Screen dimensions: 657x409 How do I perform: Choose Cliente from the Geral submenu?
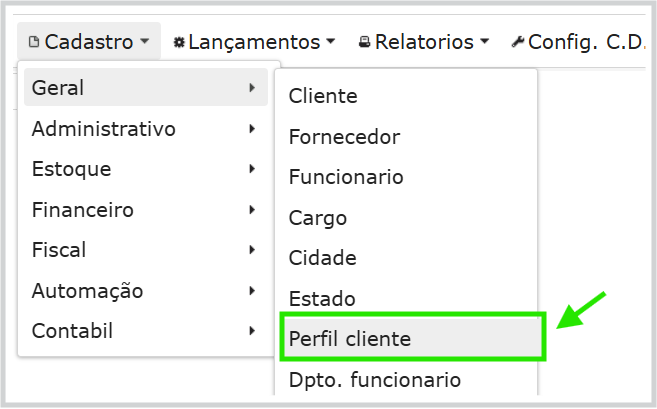(x=323, y=96)
